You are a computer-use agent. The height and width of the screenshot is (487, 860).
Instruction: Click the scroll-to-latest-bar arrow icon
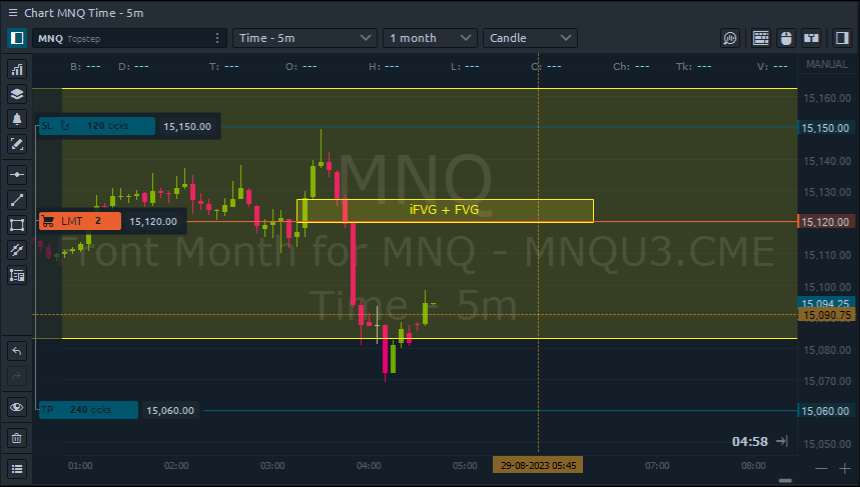pos(782,441)
